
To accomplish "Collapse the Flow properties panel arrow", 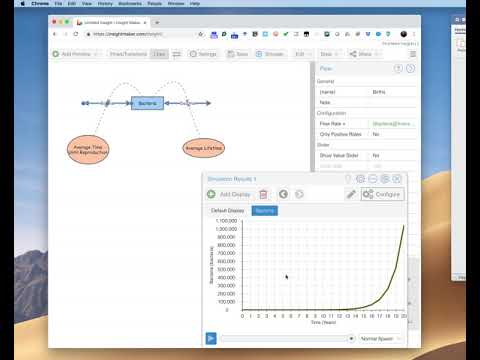I will (410, 68).
